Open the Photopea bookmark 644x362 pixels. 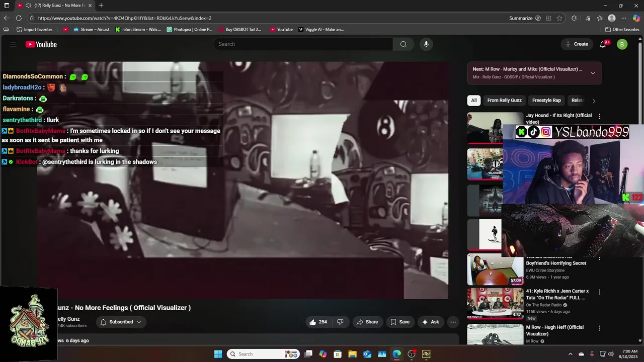coord(190,29)
